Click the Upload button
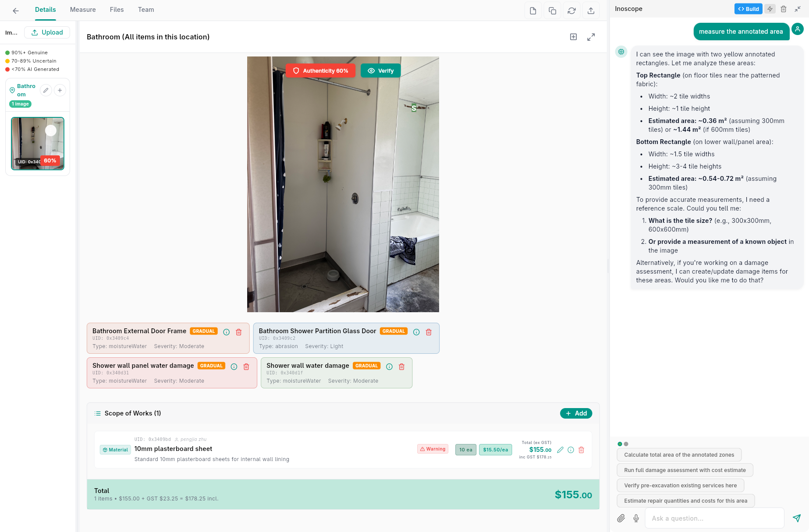Image resolution: width=809 pixels, height=532 pixels. click(x=47, y=32)
